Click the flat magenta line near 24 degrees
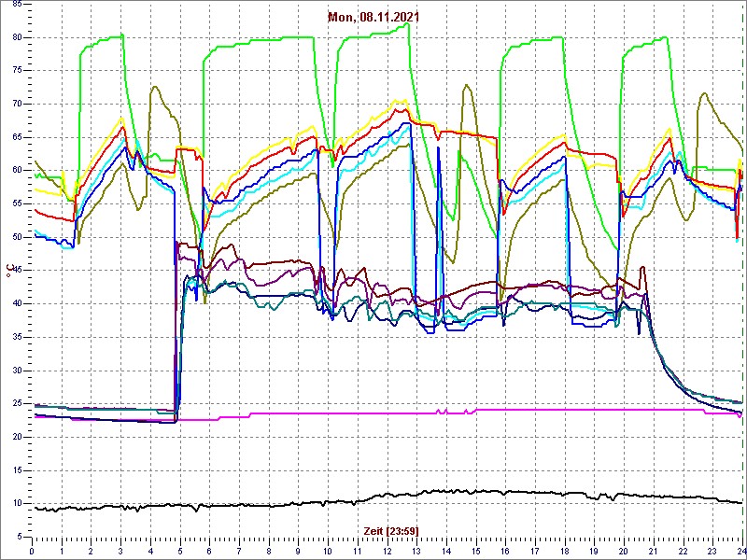Screen dimensions: 747x560 [560, 409]
